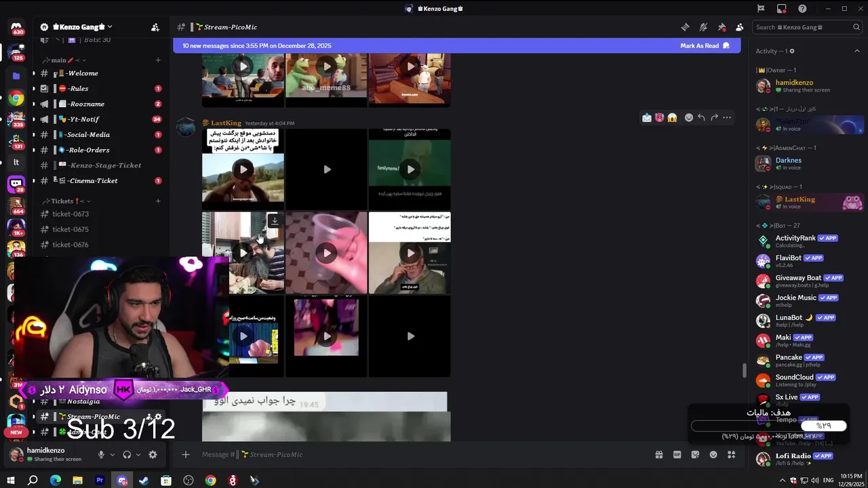Open the sticker picker icon
The image size is (868, 488).
click(x=695, y=455)
